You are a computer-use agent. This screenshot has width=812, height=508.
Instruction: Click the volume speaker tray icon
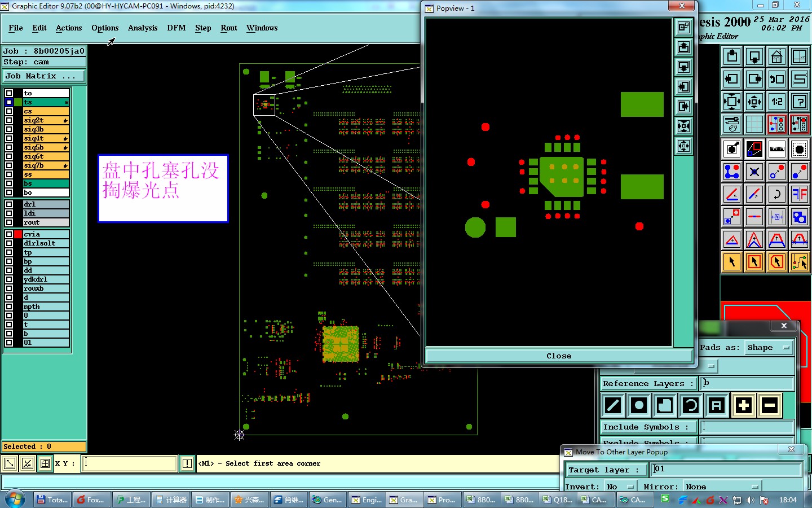(750, 500)
